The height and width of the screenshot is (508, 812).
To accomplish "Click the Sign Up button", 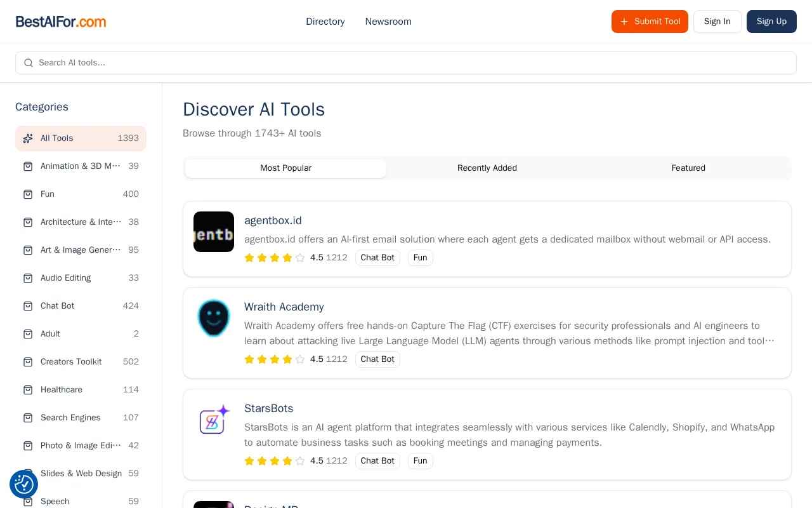I will click(x=771, y=22).
